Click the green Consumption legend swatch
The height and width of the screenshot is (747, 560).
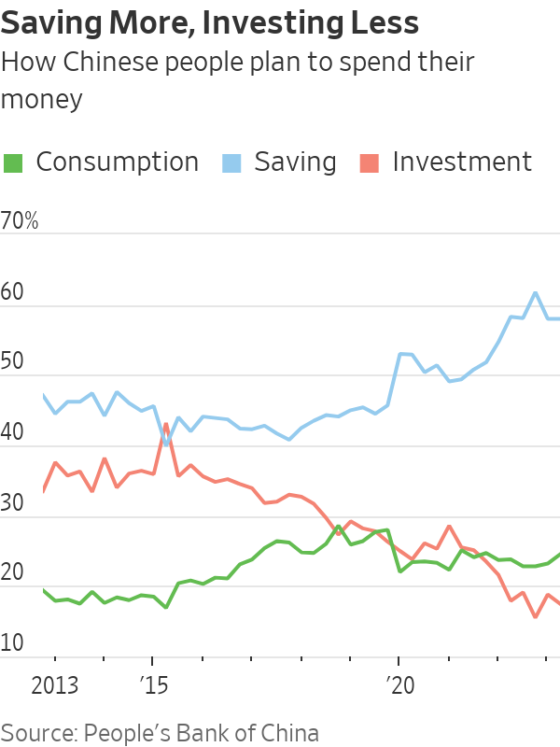(x=13, y=162)
